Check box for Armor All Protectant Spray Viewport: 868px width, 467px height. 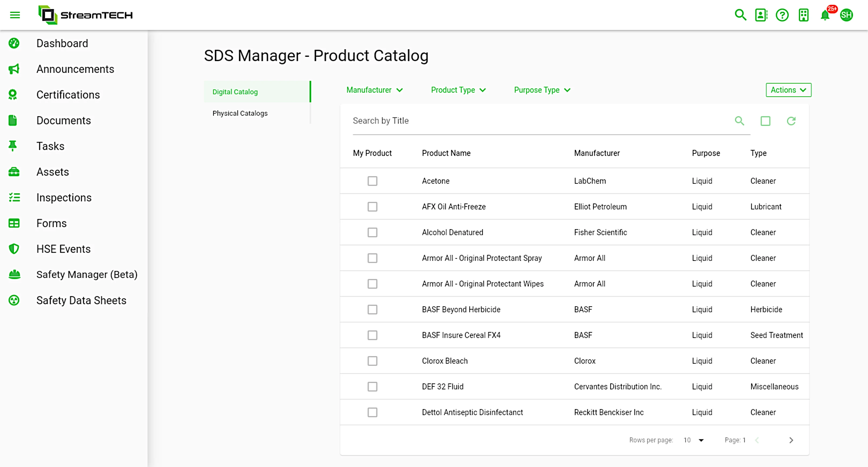point(372,258)
